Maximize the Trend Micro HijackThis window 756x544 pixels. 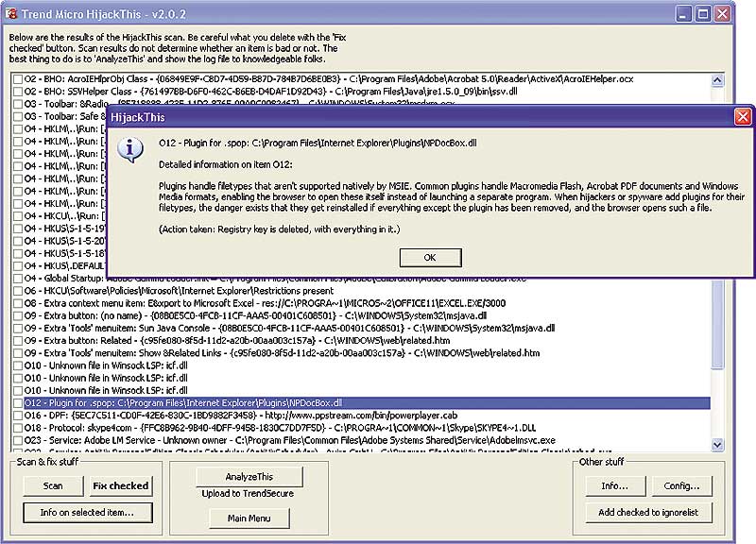point(703,13)
